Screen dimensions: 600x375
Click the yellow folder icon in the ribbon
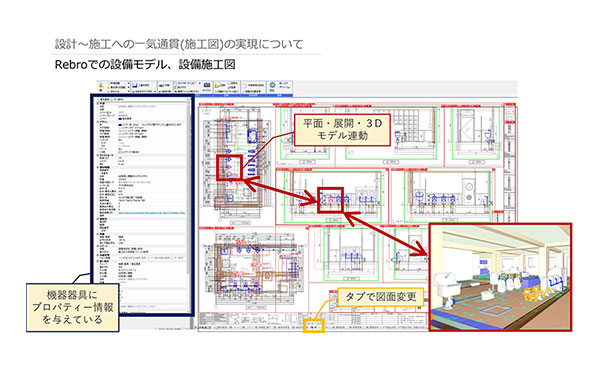tap(217, 86)
